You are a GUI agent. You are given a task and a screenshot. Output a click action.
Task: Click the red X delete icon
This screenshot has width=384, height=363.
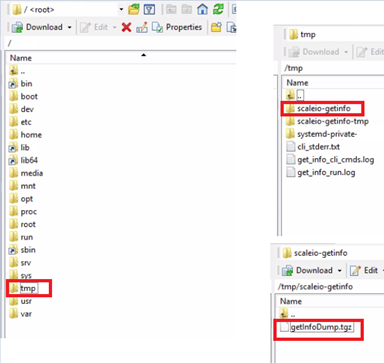pyautogui.click(x=126, y=27)
